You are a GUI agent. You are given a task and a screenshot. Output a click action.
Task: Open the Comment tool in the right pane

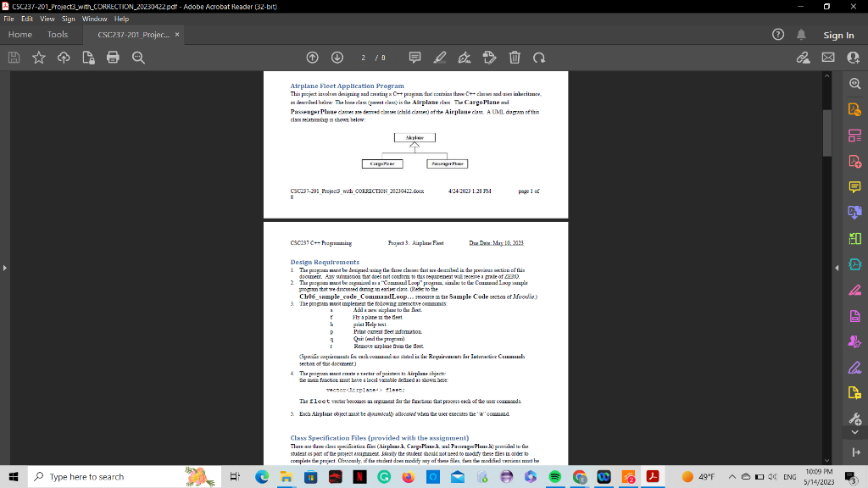pos(854,187)
